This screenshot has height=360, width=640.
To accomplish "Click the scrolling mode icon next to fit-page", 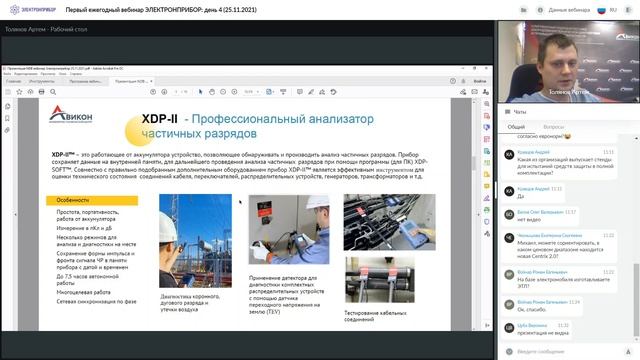I will tap(283, 92).
